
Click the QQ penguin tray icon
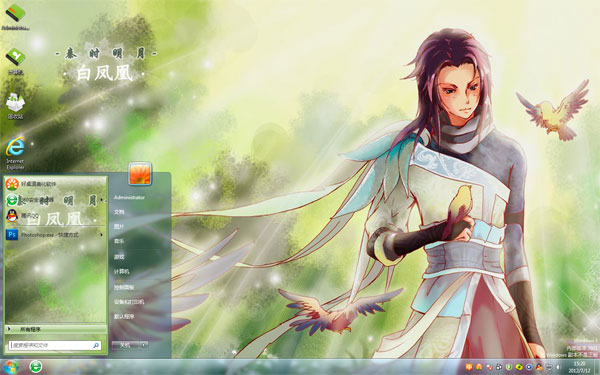point(539,367)
